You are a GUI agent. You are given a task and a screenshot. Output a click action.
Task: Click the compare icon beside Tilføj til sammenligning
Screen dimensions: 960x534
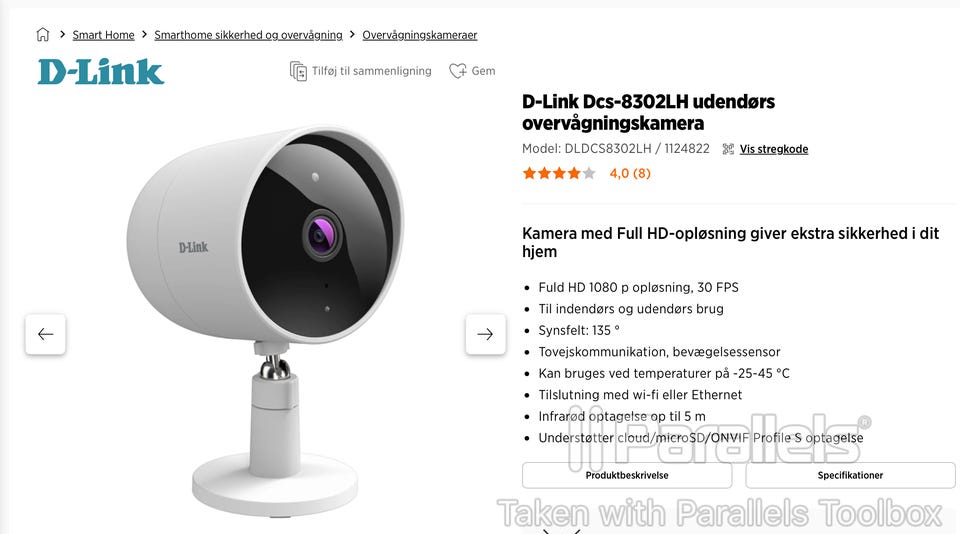pos(298,71)
